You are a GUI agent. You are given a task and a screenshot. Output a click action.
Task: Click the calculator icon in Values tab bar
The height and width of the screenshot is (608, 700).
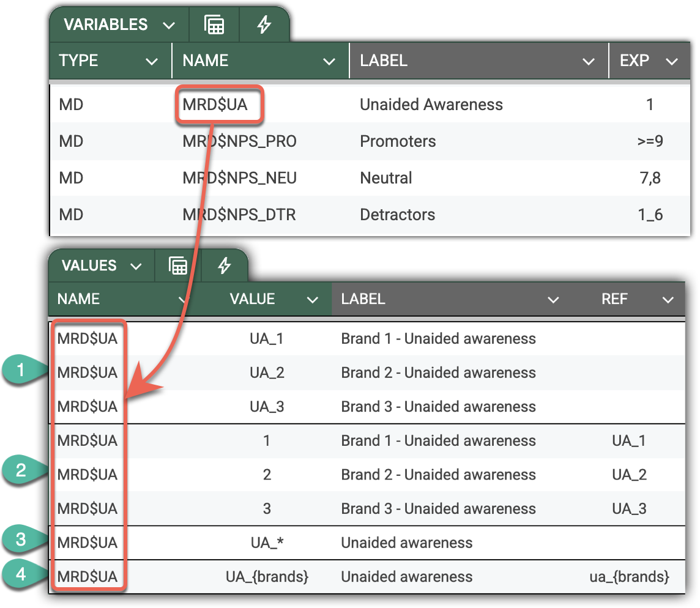point(177,266)
